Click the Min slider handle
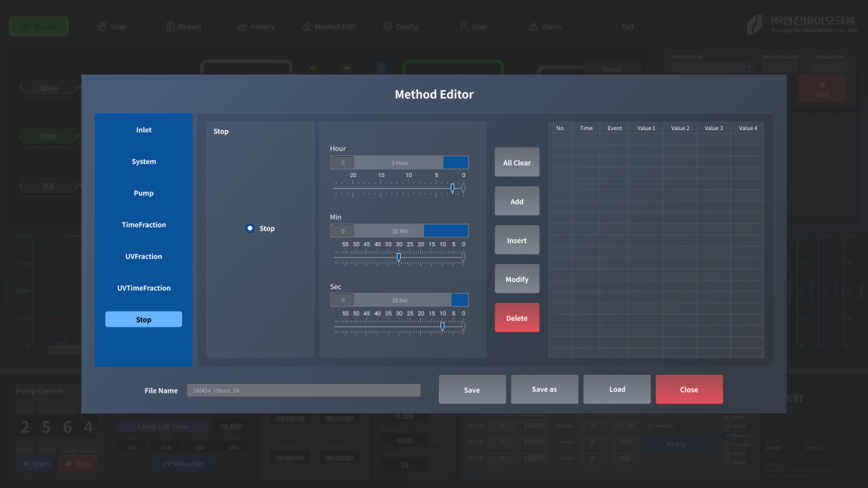868x488 pixels. 399,257
